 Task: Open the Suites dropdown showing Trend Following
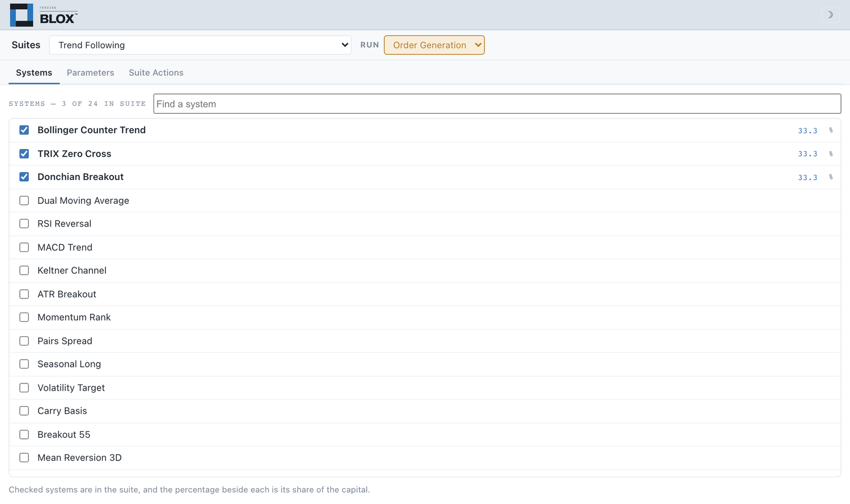click(200, 45)
